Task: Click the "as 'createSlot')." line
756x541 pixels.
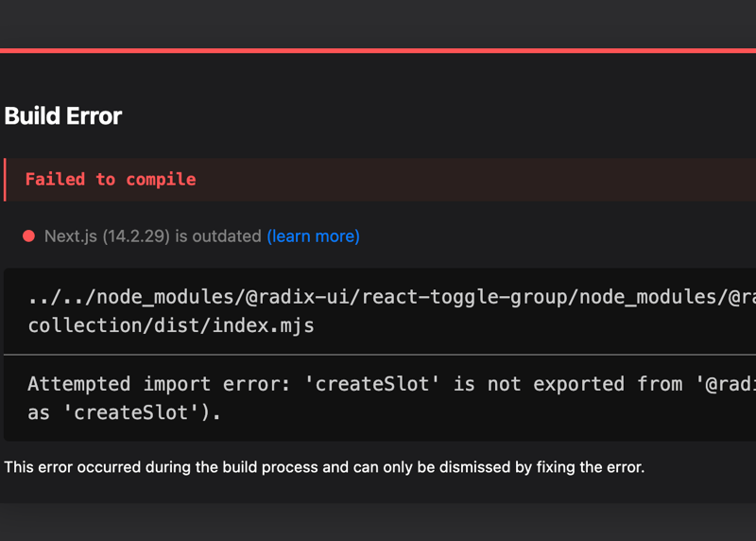Action: point(125,412)
